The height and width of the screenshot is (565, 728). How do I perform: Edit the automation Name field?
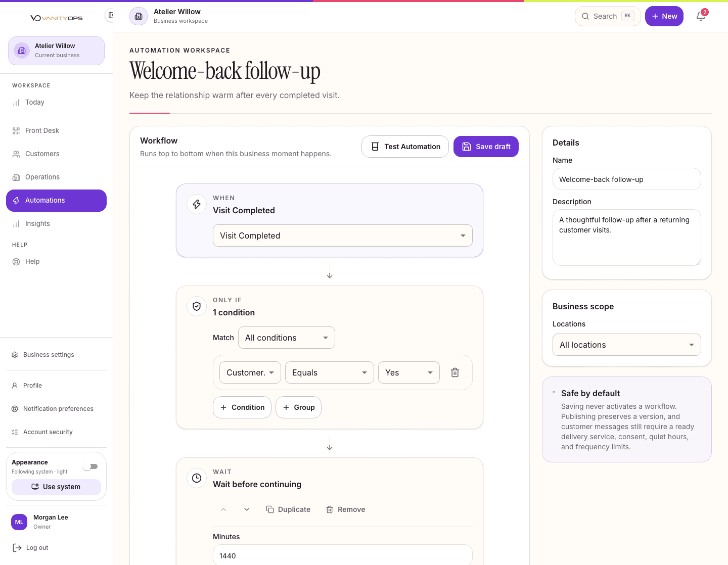627,179
